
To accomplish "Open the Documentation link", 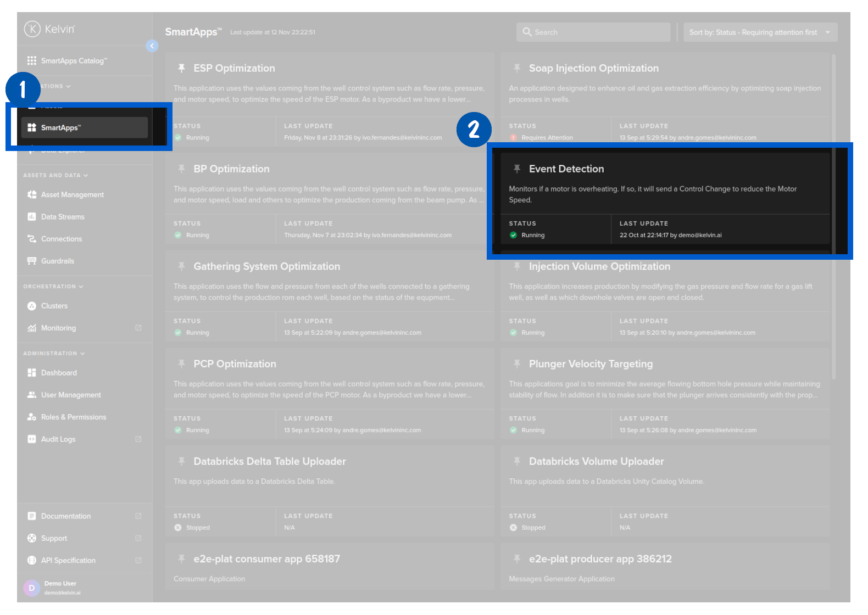I will tap(66, 516).
